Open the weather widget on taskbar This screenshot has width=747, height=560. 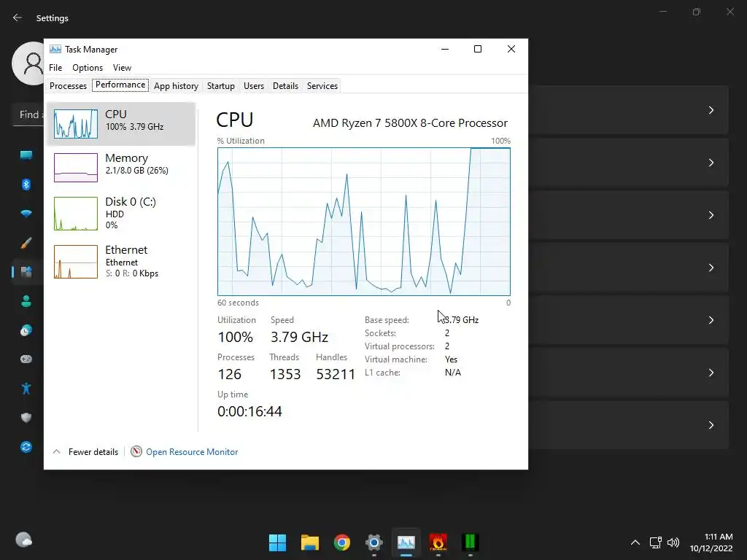coord(24,540)
